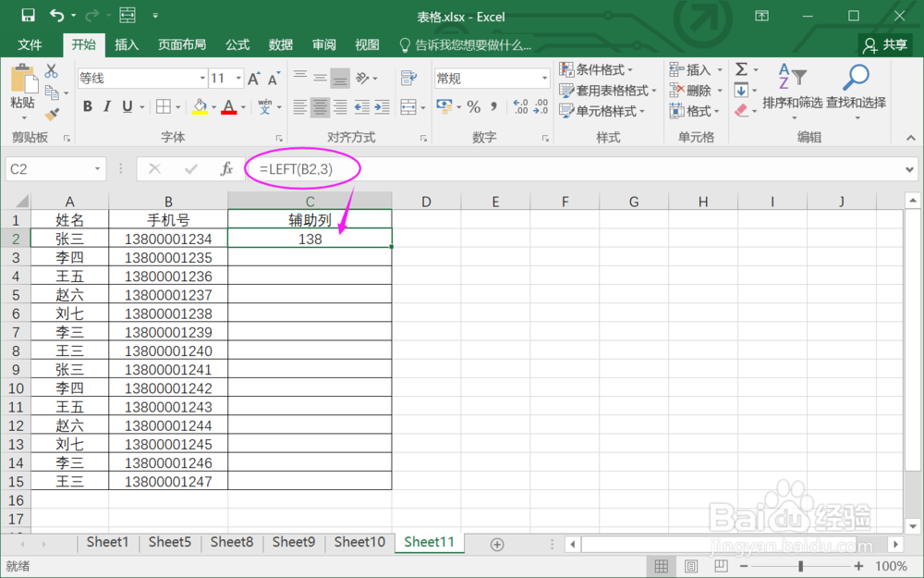The height and width of the screenshot is (578, 924).
Task: Click the Merge and Center icon
Action: (408, 106)
